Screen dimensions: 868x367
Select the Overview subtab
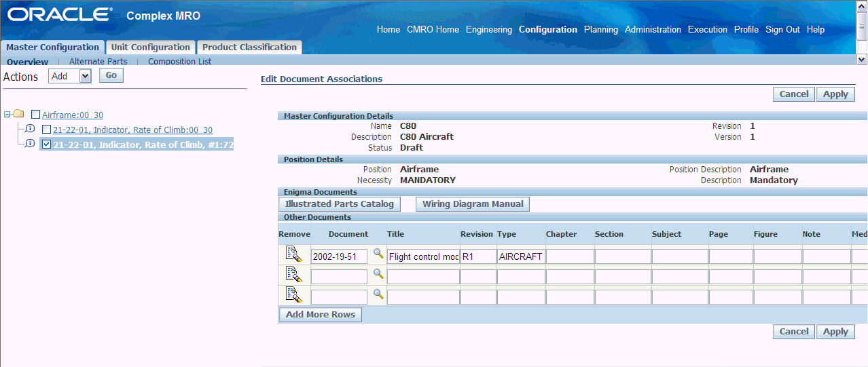coord(27,62)
